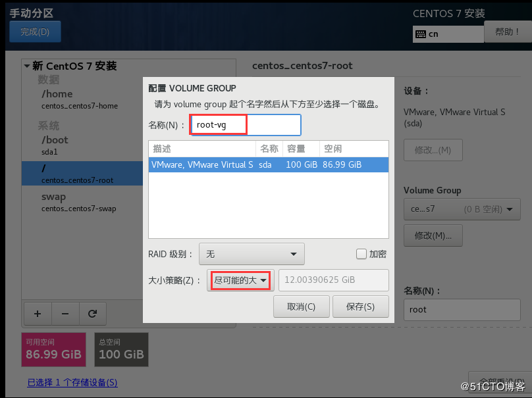The image size is (532, 398).
Task: Click the size field showing 12.00390625 GiB
Action: [x=334, y=280]
